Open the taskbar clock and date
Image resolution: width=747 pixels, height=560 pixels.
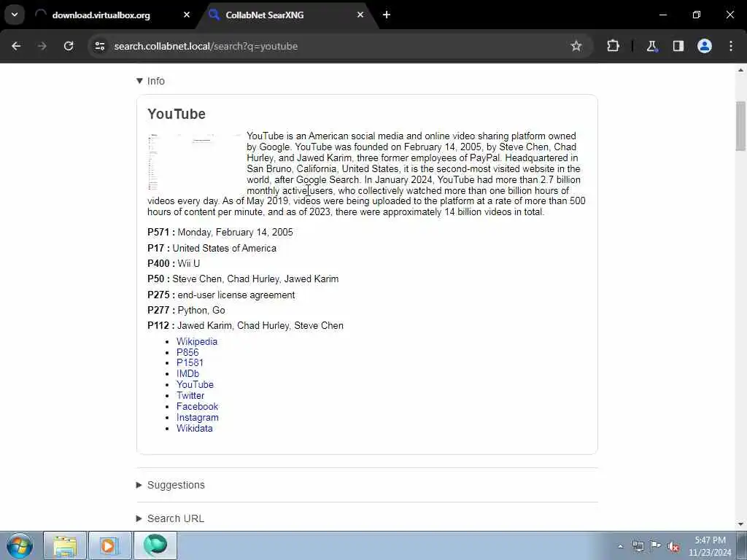pyautogui.click(x=710, y=546)
